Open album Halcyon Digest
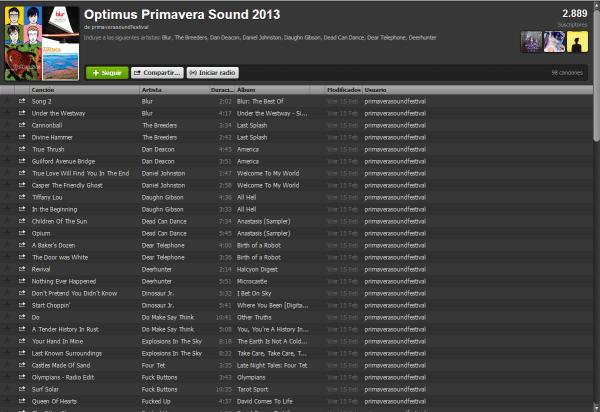 pyautogui.click(x=257, y=269)
